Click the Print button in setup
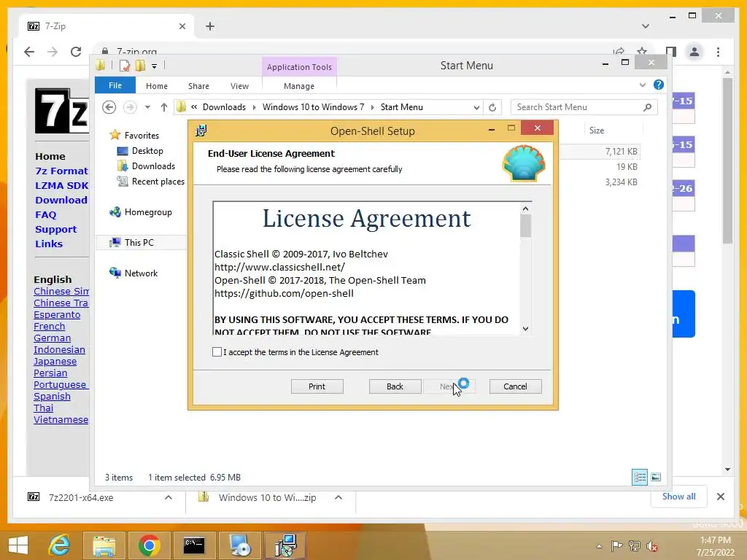Screen dimensions: 747x560 click(317, 386)
